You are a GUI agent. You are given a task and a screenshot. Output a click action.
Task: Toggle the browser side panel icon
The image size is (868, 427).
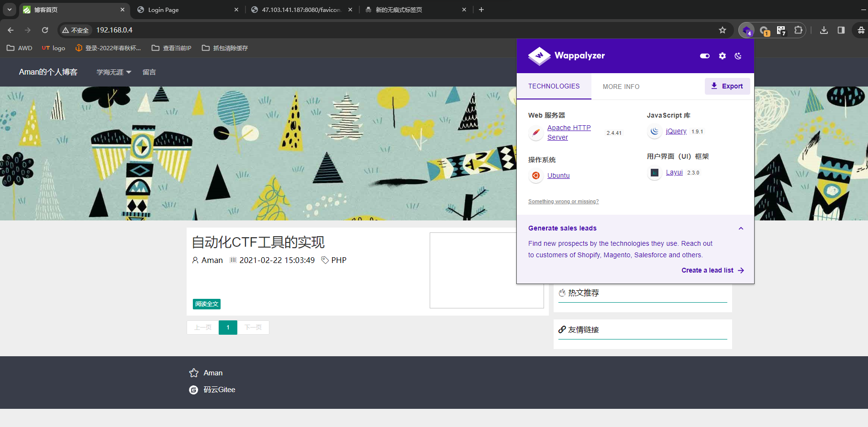841,30
